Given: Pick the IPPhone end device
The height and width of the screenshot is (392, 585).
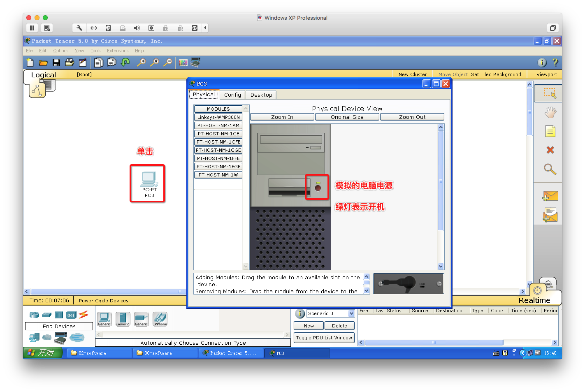Looking at the screenshot, I should tap(160, 319).
